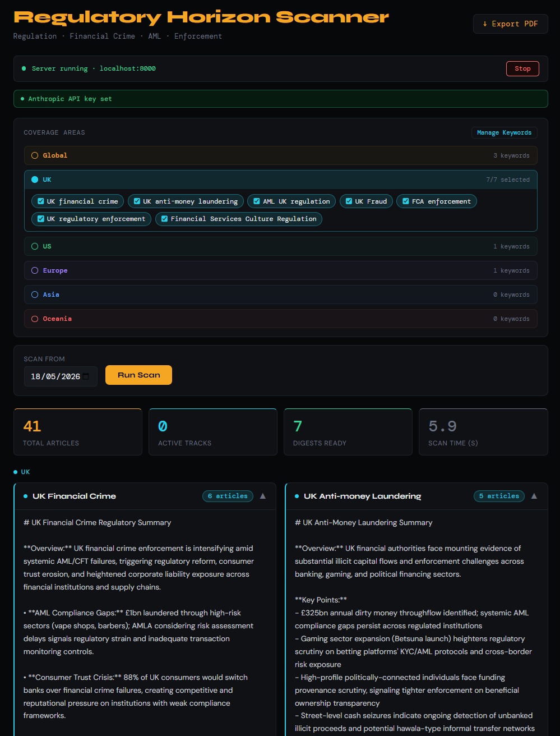
Task: Click the UK section label above digests
Action: tap(25, 472)
